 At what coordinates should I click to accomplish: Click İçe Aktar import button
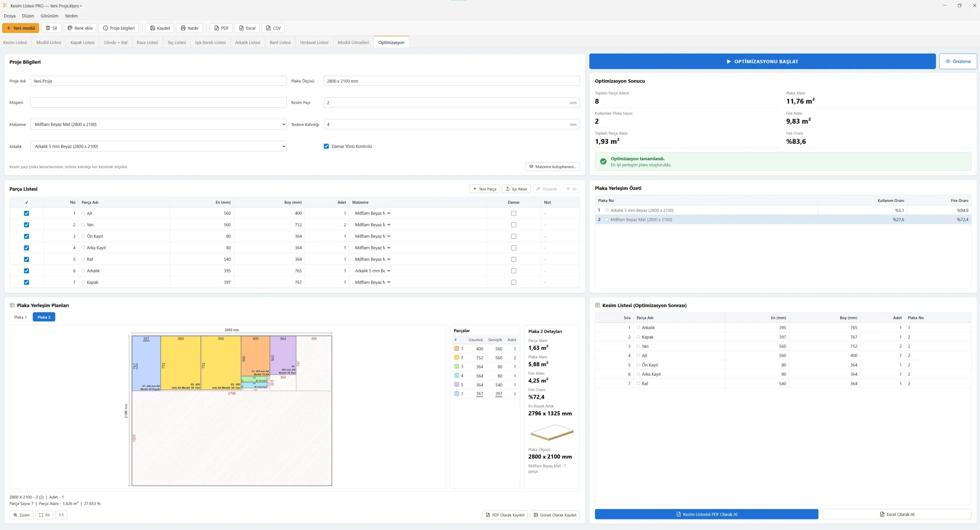[x=516, y=189]
